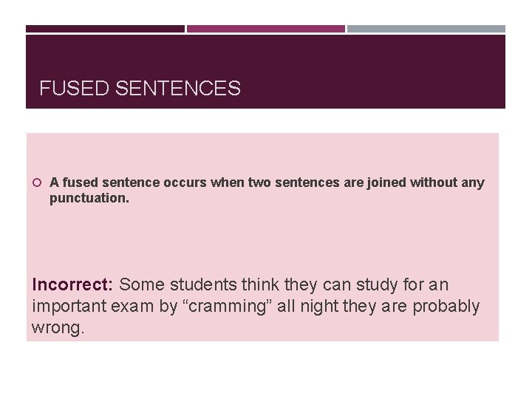
Task: Click the word occurs in the definition
Action: (x=185, y=183)
